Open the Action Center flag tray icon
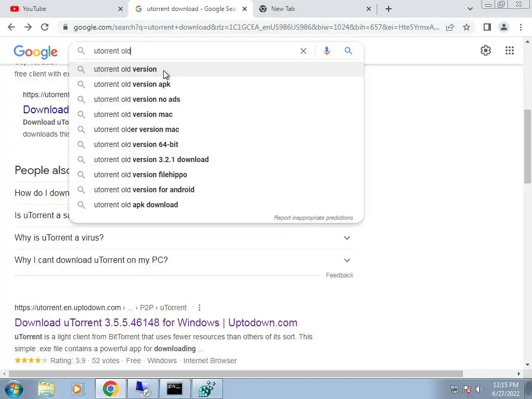Screen dimensions: 532x399 (x=467, y=389)
